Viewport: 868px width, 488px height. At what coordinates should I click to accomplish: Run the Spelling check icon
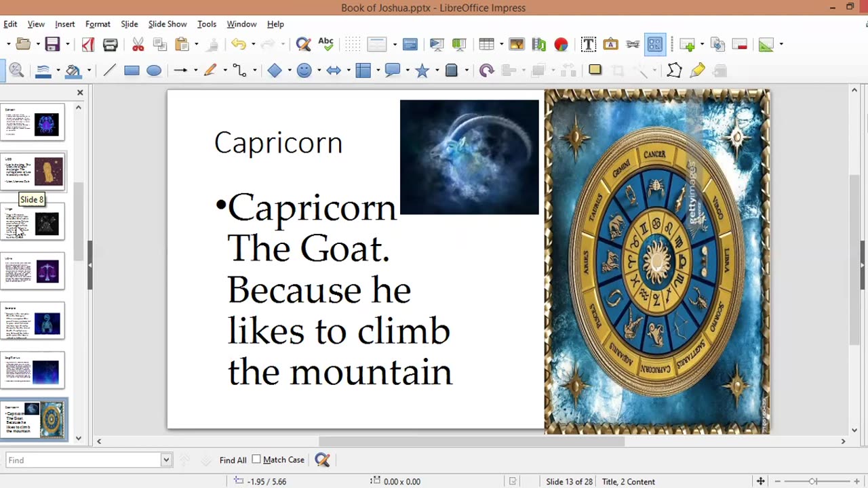pyautogui.click(x=325, y=44)
